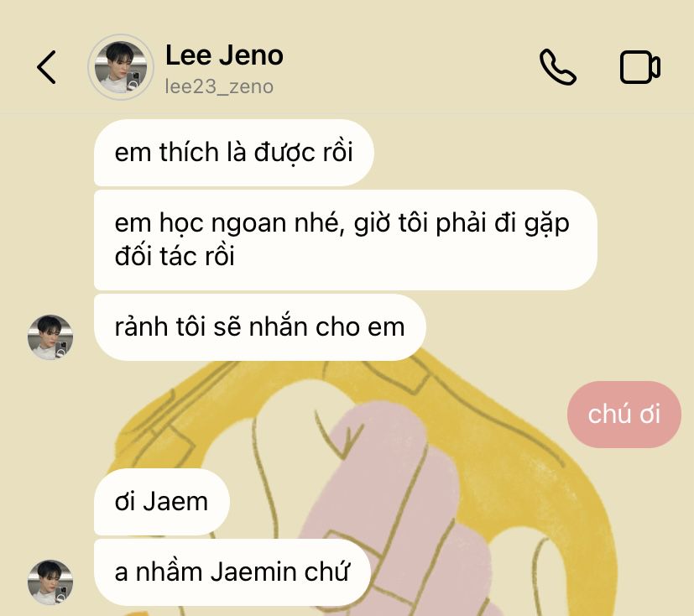
Task: Tap the avatar beside "a nhầm Jaemin chứ"
Action: click(50, 582)
